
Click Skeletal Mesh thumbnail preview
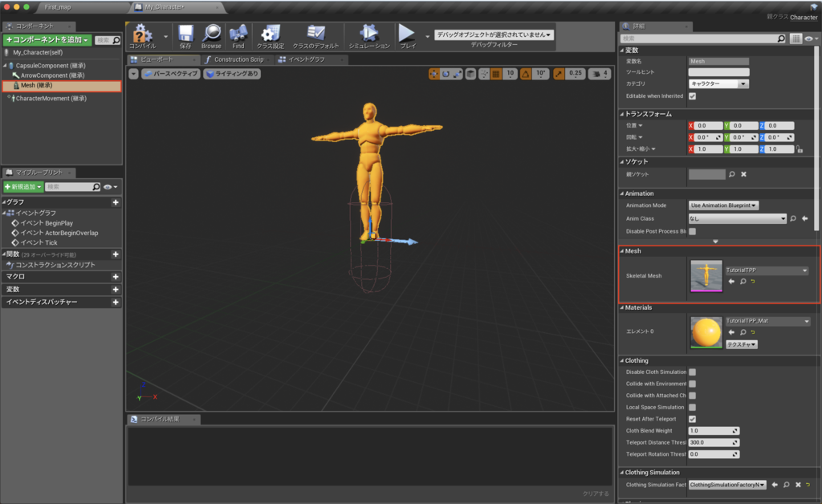(x=706, y=275)
